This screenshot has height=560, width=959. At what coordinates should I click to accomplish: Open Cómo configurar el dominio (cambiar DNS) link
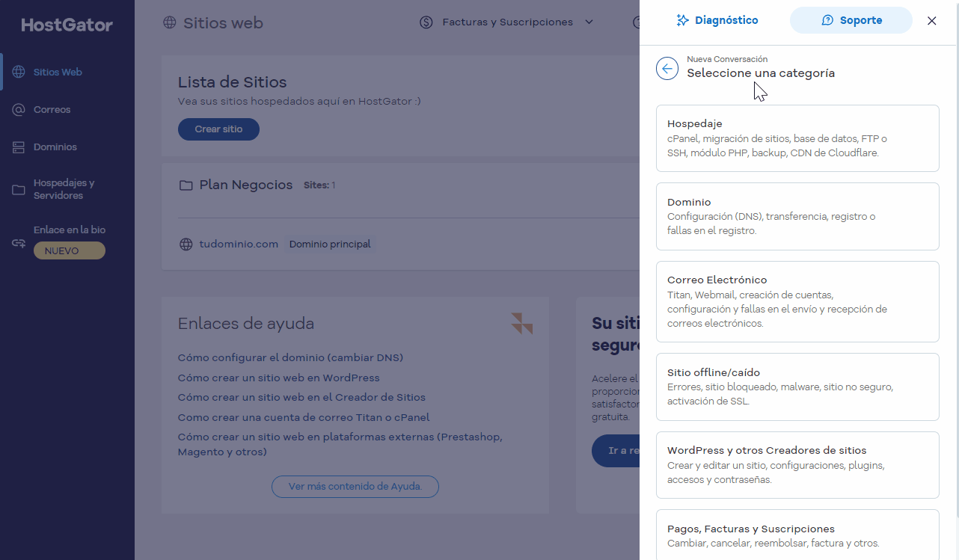290,358
